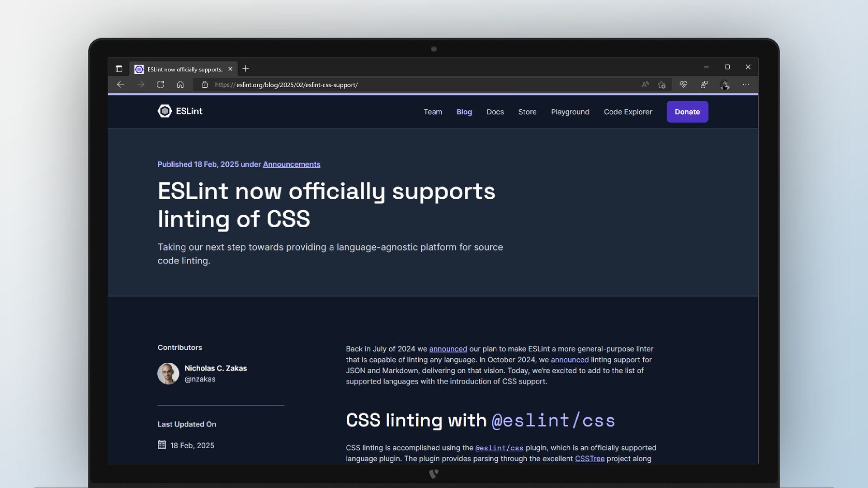Maximize the browser window
This screenshot has height=488, width=868.
[x=727, y=67]
